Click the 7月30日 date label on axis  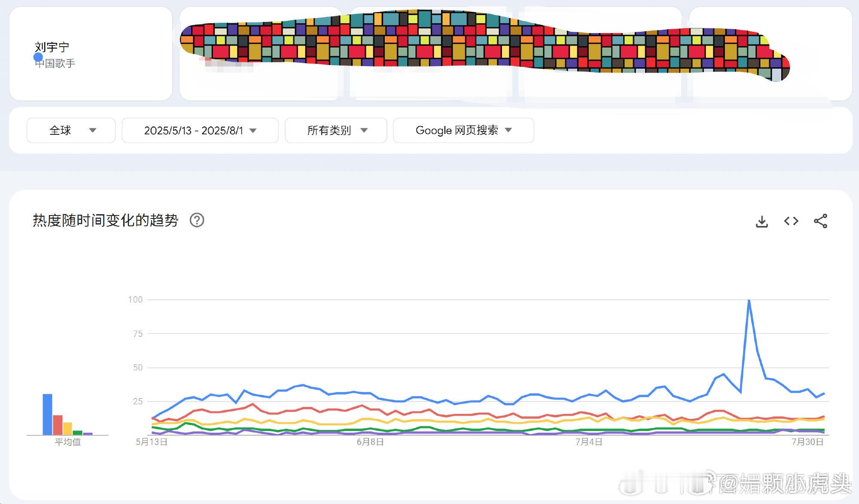pyautogui.click(x=808, y=442)
